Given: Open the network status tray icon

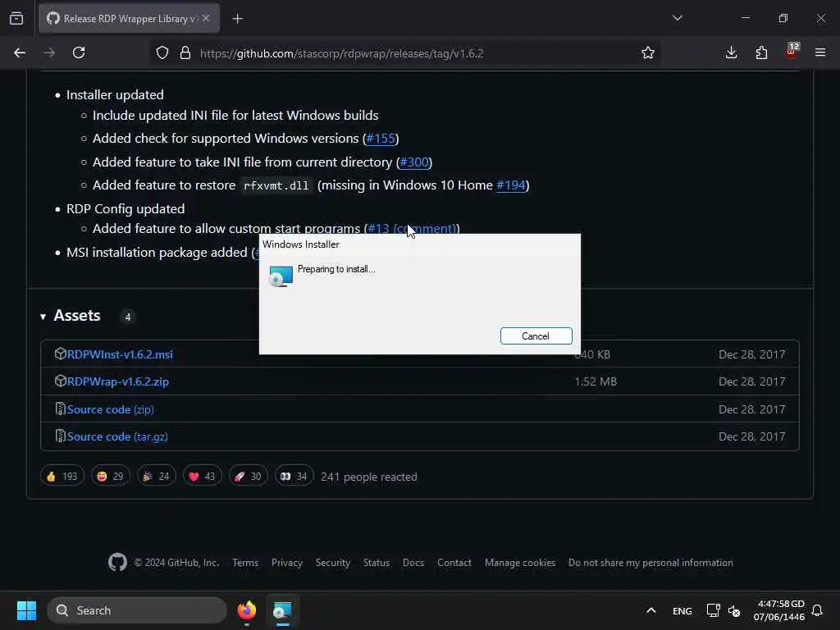Looking at the screenshot, I should [713, 610].
